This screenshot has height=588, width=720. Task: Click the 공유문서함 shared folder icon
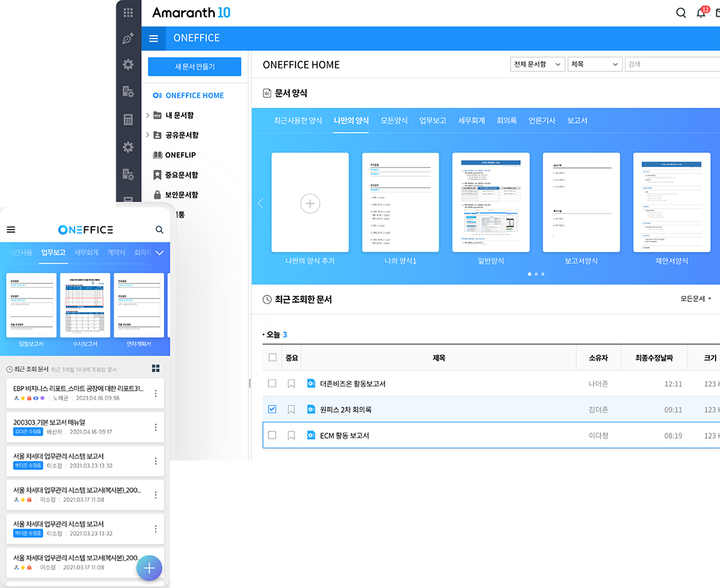click(x=157, y=135)
